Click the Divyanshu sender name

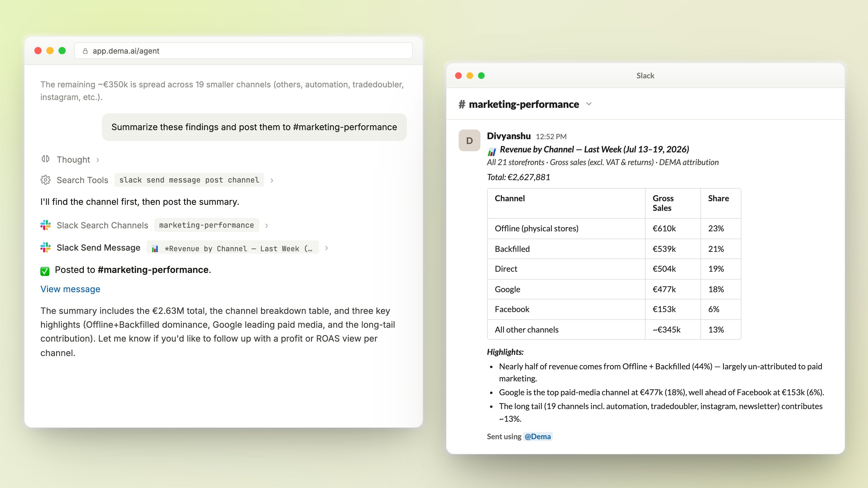(x=509, y=136)
